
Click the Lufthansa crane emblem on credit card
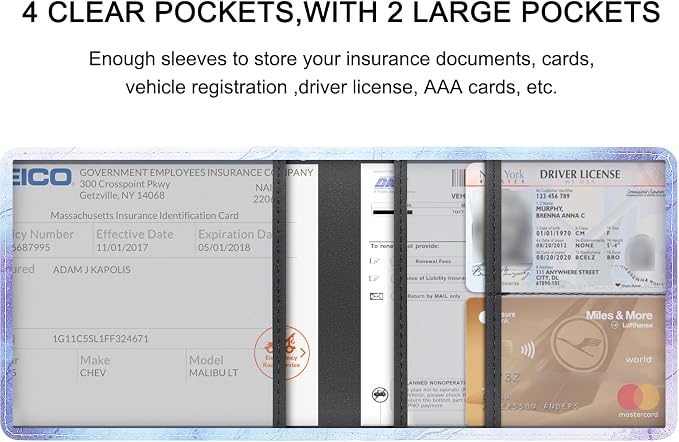579,345
